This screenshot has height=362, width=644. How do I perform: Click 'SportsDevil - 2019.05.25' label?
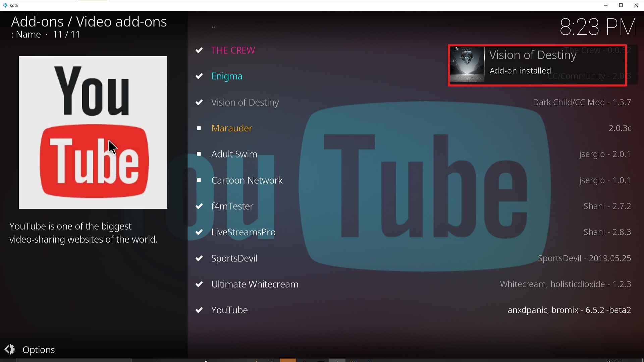[584, 258]
